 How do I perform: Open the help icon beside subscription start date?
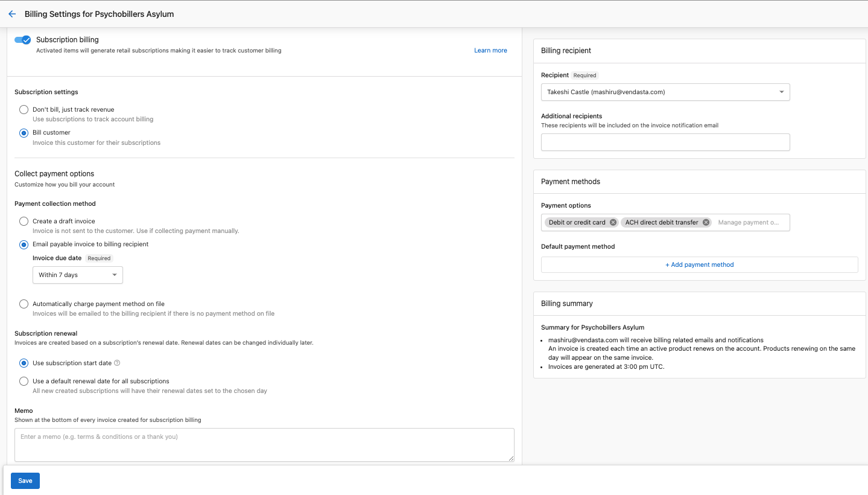(117, 363)
